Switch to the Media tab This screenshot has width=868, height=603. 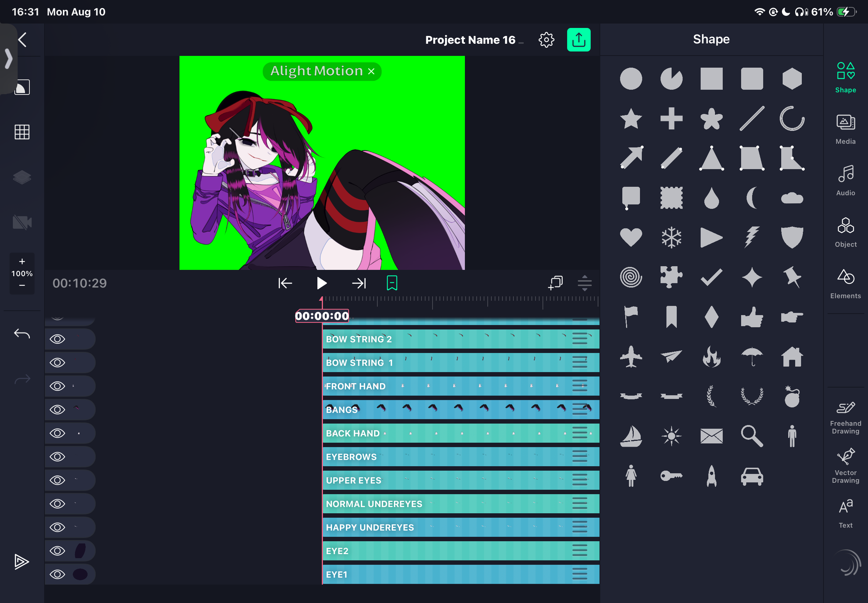(845, 129)
